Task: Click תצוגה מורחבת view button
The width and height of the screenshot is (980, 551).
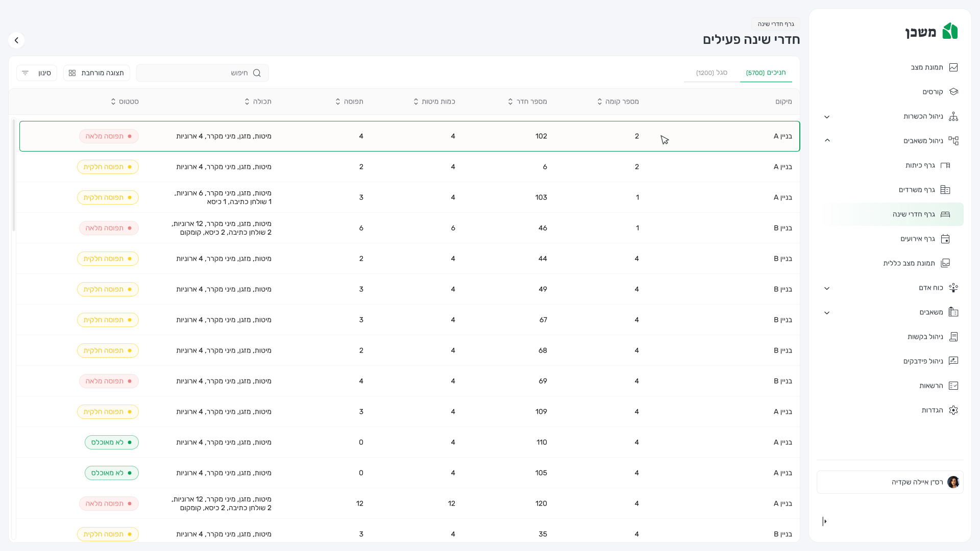Action: tap(96, 73)
